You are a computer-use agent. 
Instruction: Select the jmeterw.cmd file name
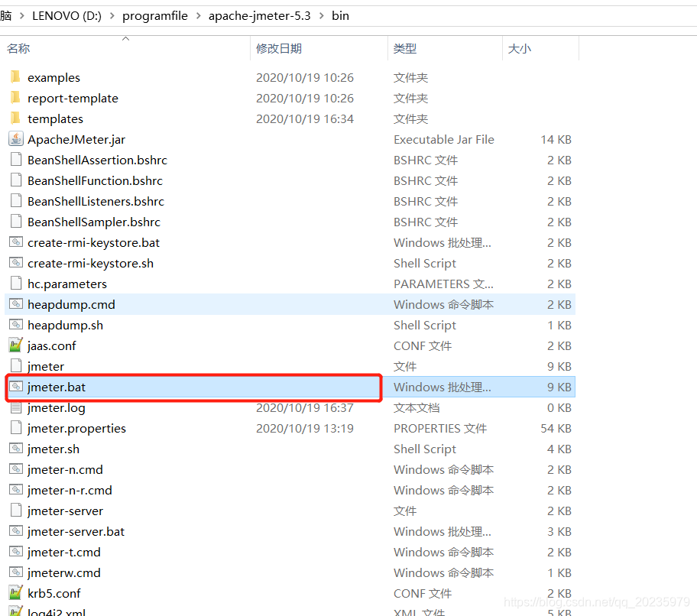(64, 573)
